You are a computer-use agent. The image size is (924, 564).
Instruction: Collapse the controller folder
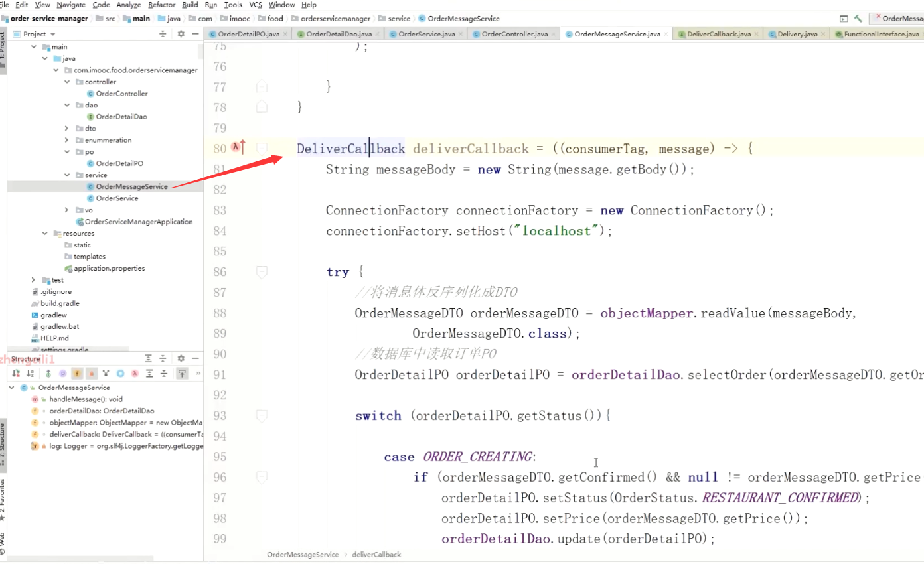(67, 82)
